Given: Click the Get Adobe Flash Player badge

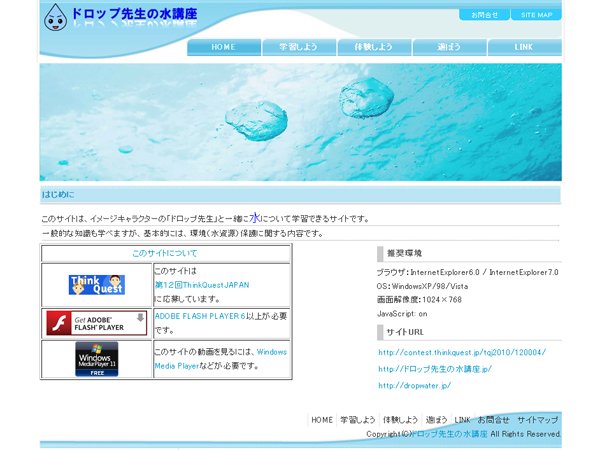Looking at the screenshot, I should [96, 323].
